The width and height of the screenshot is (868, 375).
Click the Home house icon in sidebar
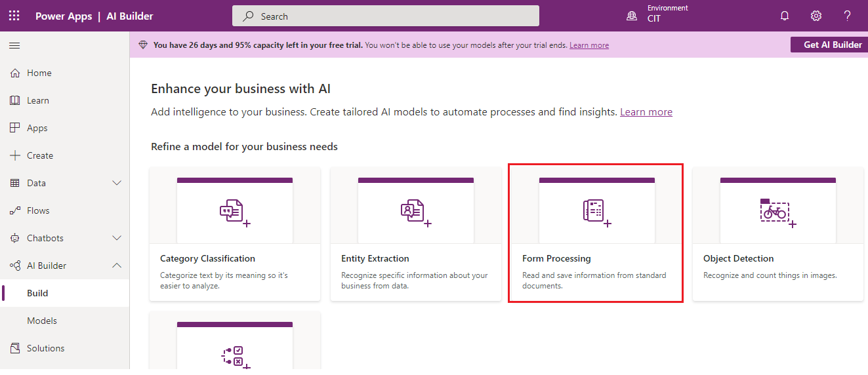pos(15,73)
